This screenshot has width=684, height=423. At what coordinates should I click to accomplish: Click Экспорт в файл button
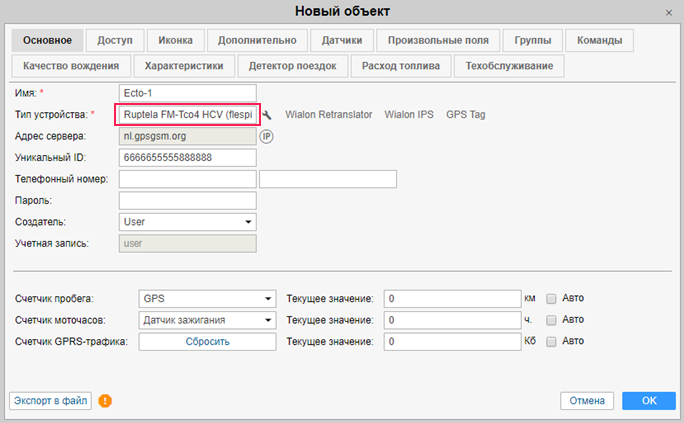[50, 401]
